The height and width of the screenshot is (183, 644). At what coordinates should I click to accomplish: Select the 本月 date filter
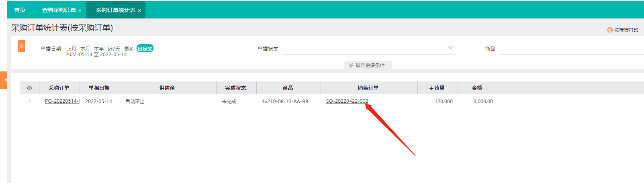point(85,49)
